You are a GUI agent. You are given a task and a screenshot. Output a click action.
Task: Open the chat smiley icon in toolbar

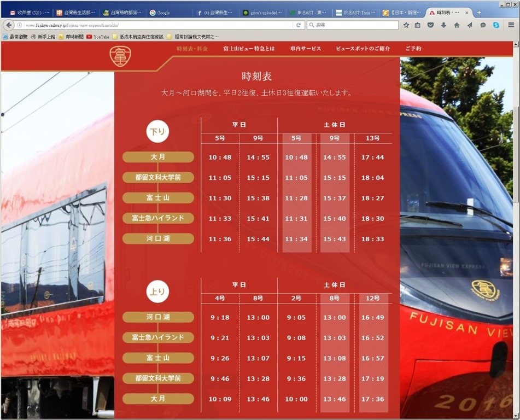pyautogui.click(x=483, y=25)
